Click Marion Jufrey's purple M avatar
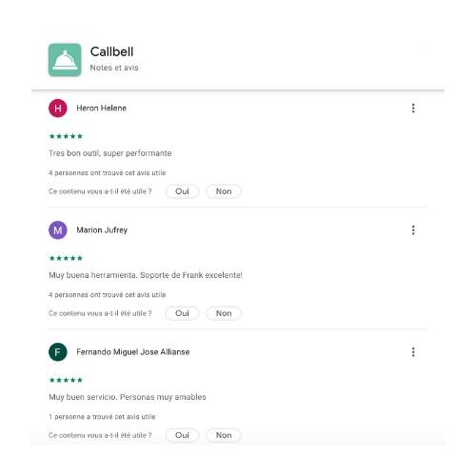This screenshot has height=476, width=476. point(58,230)
